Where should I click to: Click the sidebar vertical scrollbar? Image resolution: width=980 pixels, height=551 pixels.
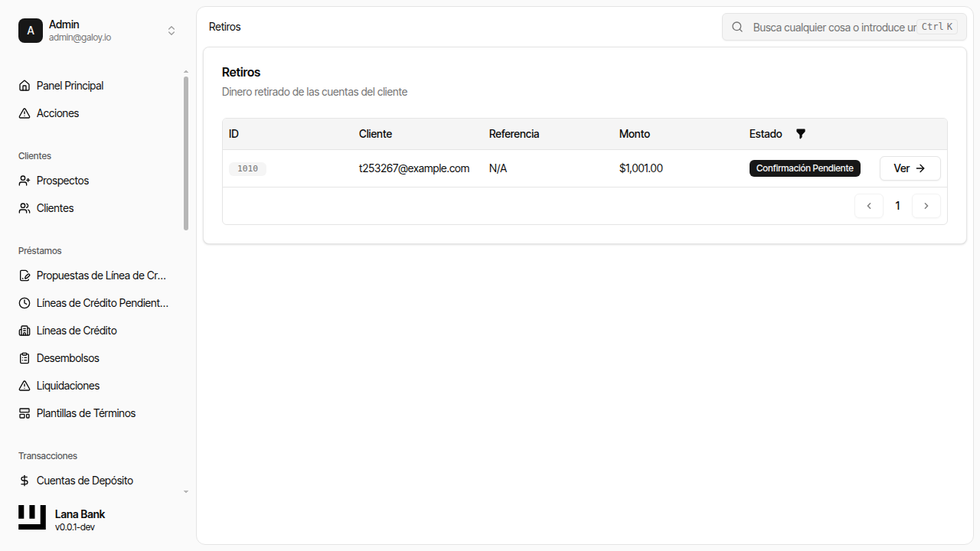coord(185,153)
